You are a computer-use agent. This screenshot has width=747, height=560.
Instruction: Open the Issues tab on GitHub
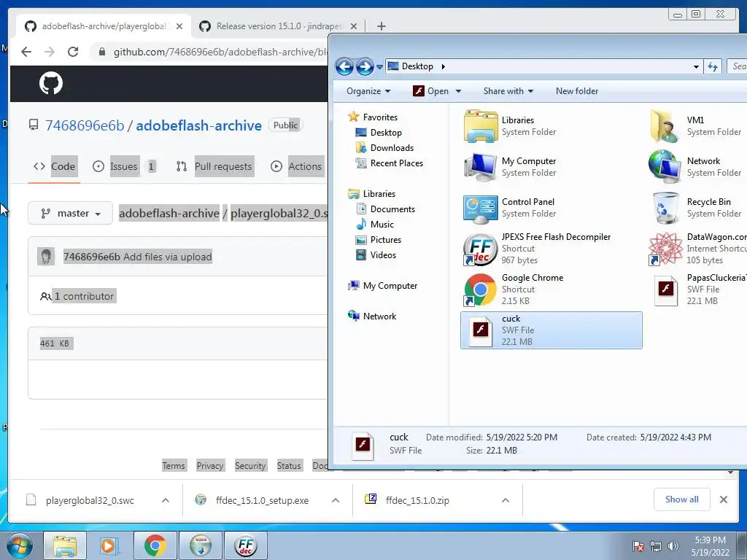(124, 166)
